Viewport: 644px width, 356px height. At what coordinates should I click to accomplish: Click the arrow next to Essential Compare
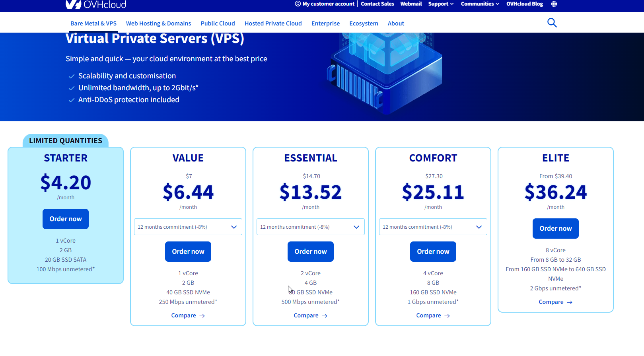click(325, 316)
